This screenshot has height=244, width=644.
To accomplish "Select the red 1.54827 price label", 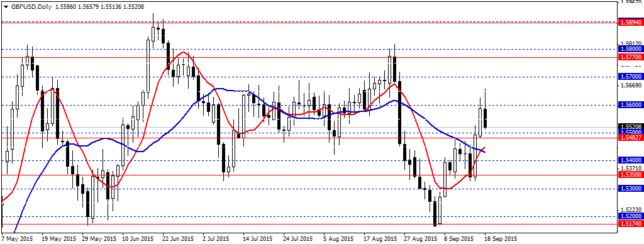I will pos(630,138).
